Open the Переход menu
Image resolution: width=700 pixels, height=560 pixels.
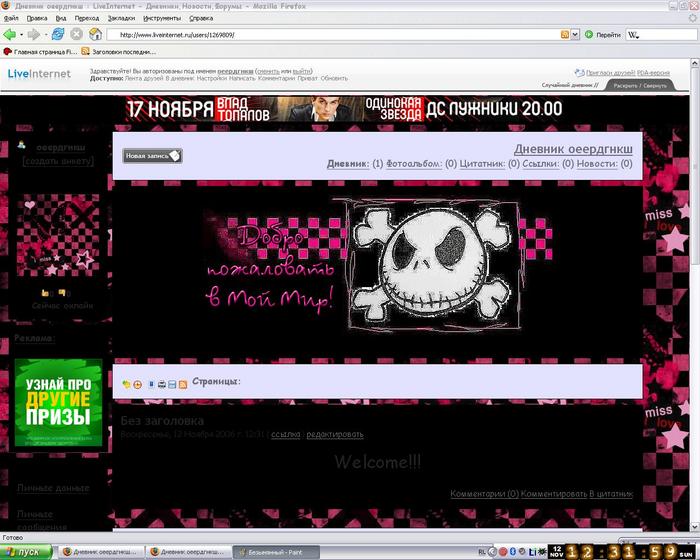coord(87,18)
